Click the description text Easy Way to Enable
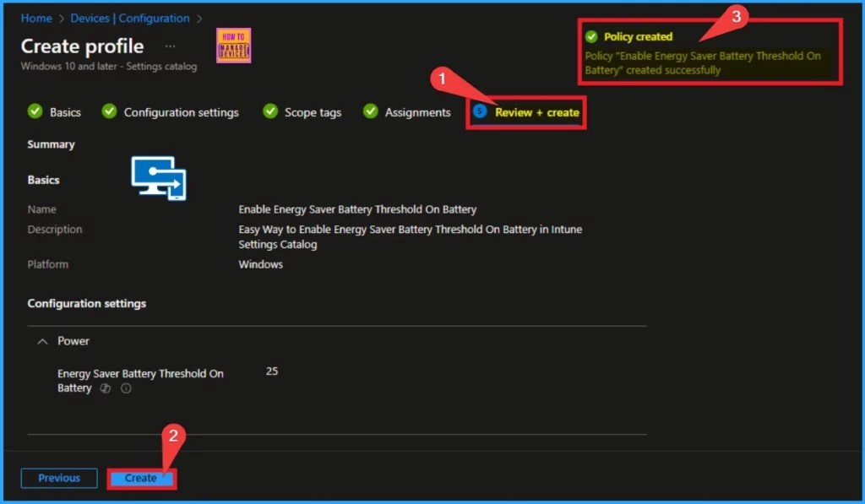Viewport: 865px width, 504px height. [x=410, y=236]
